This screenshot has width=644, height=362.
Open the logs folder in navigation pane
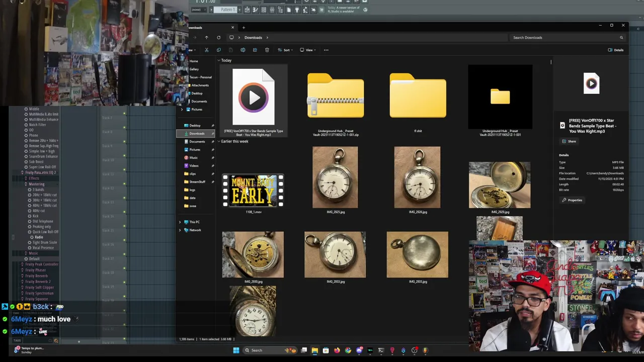(190, 190)
